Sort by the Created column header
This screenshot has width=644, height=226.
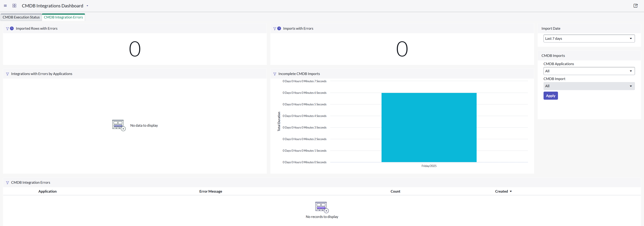pyautogui.click(x=501, y=191)
